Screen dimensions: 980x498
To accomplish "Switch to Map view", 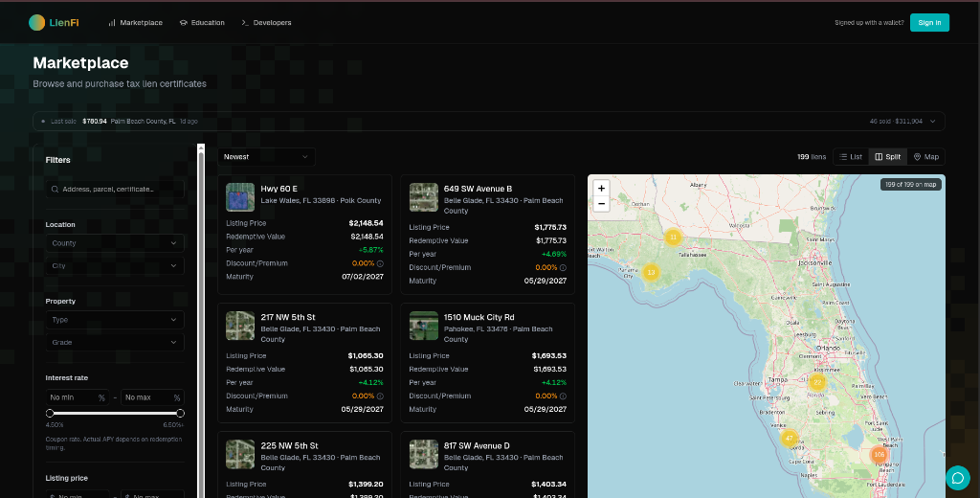I will (926, 157).
